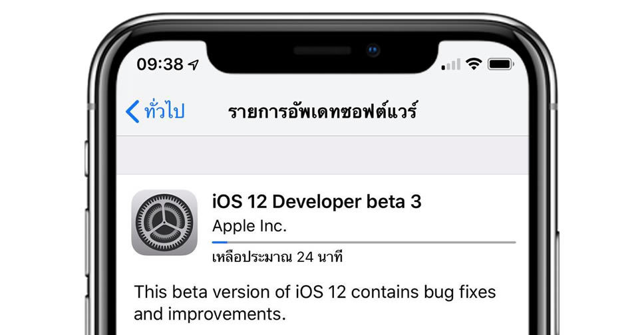The image size is (644, 335).
Task: Tap the Settings gear app icon
Action: (x=164, y=223)
